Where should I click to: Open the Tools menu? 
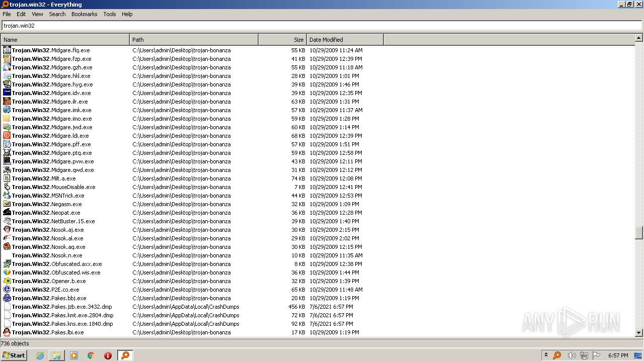coord(110,14)
